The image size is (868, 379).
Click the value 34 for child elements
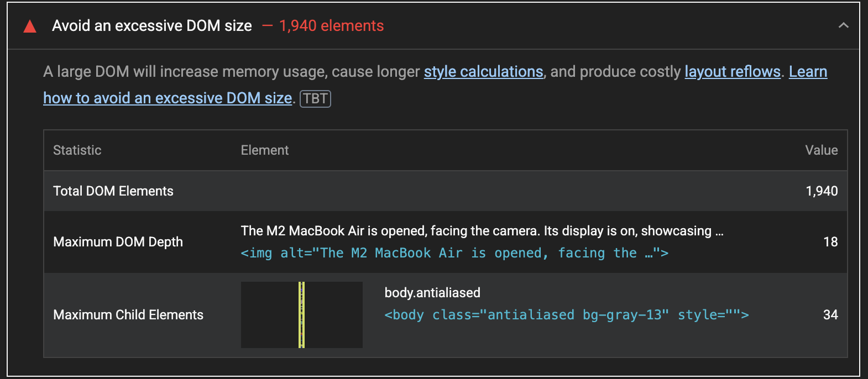coord(831,315)
